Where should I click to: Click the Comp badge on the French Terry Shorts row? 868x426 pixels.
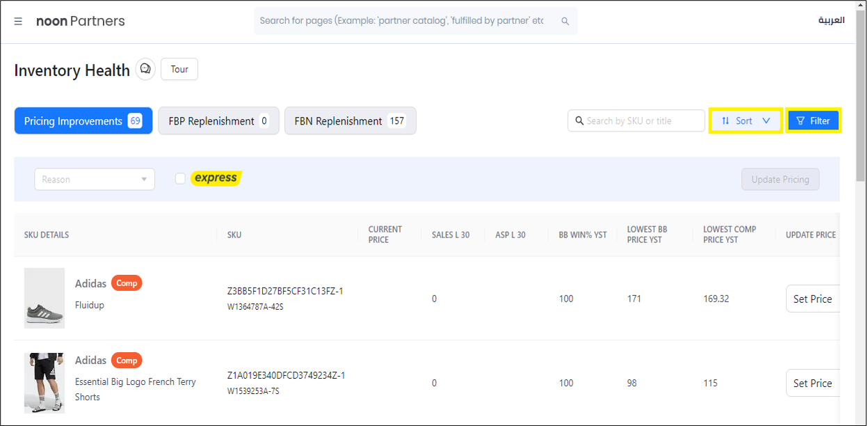(127, 361)
